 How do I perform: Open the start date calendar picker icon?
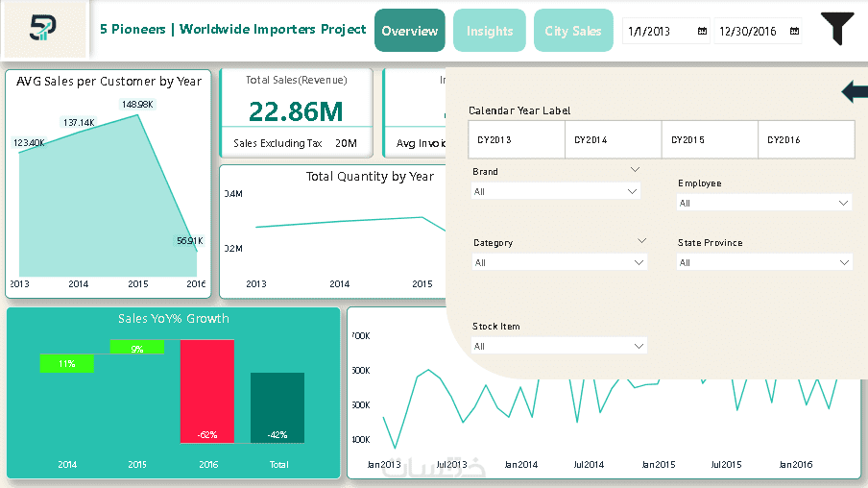702,32
